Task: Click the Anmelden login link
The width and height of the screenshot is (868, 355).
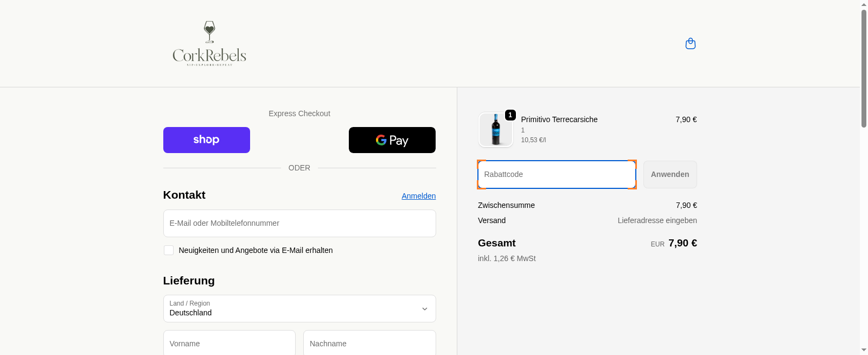Action: pyautogui.click(x=418, y=196)
